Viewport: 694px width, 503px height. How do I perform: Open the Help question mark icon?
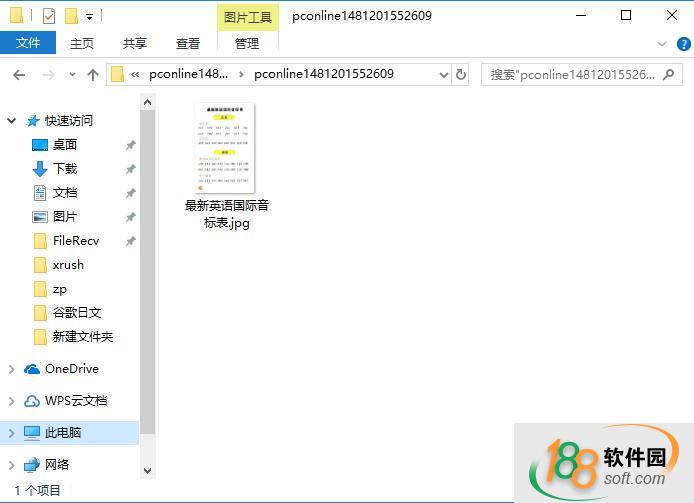(680, 44)
